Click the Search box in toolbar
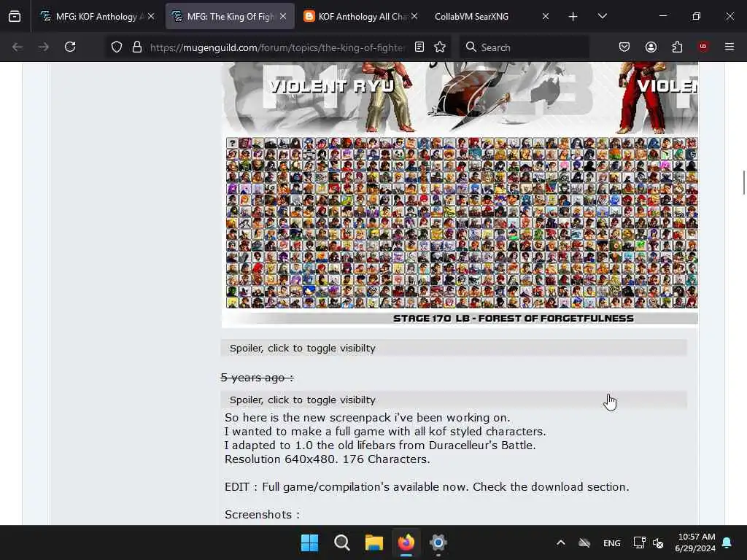Viewport: 747px width, 560px height. (x=524, y=47)
